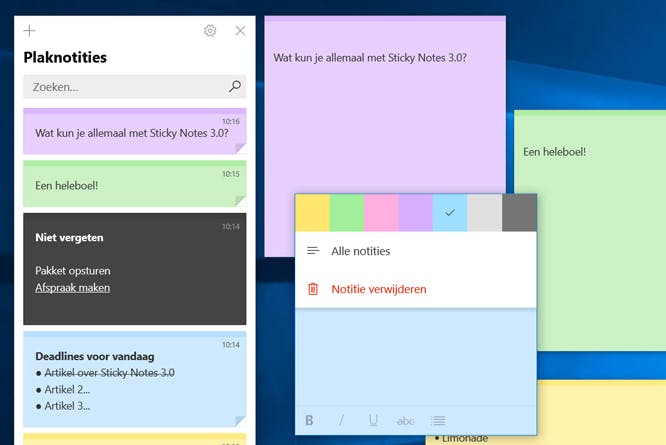The height and width of the screenshot is (445, 666).
Task: Click the folded corner on the green card
Action: (240, 200)
